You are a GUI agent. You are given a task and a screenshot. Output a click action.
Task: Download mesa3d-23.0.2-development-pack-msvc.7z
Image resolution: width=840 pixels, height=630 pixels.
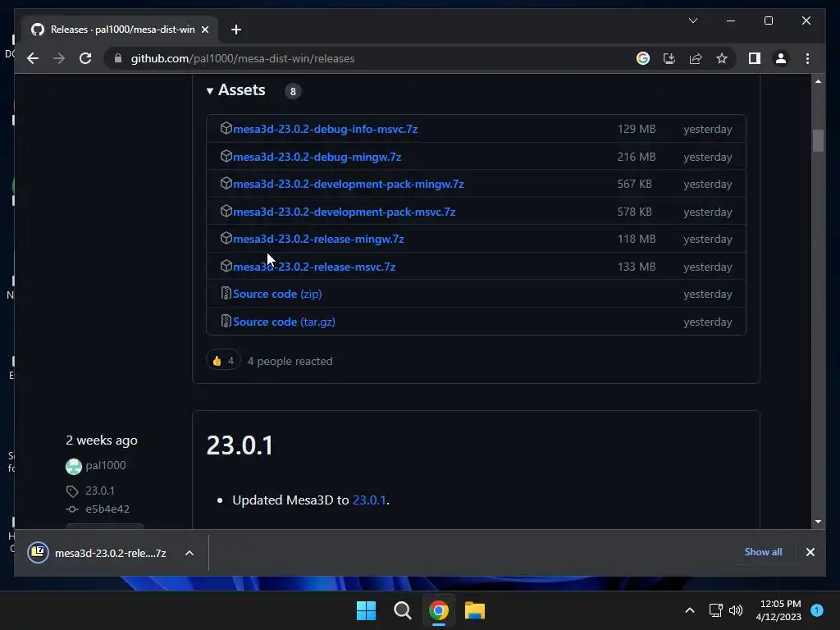pyautogui.click(x=344, y=212)
